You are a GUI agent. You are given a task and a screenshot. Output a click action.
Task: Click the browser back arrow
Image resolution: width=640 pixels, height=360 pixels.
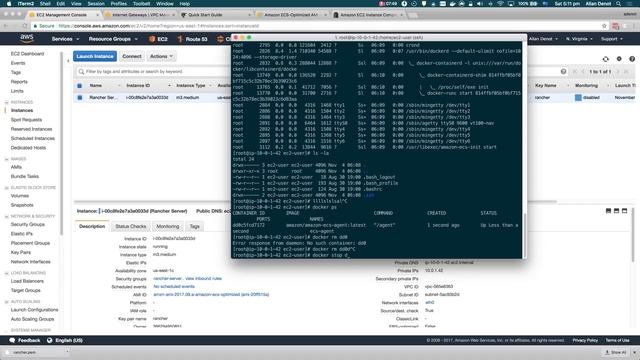(6, 26)
